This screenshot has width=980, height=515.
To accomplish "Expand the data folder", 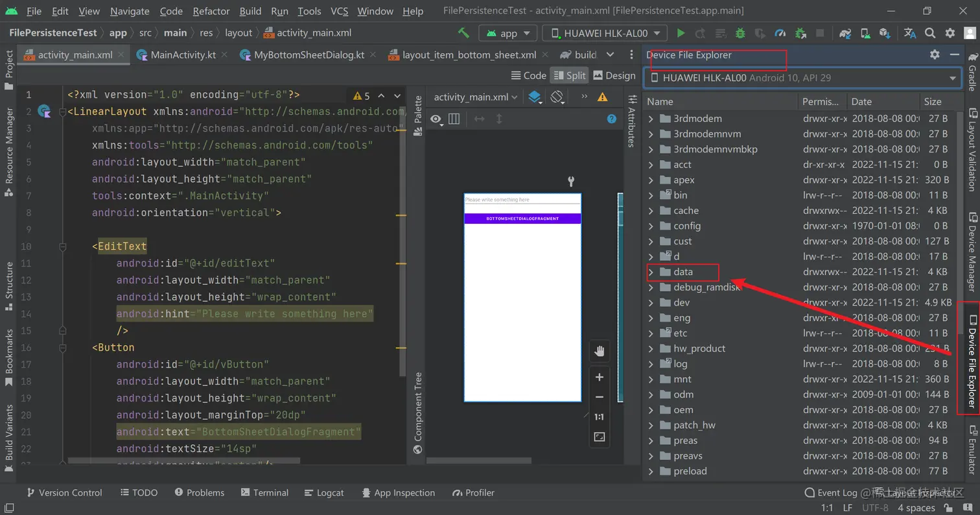I will [x=651, y=272].
